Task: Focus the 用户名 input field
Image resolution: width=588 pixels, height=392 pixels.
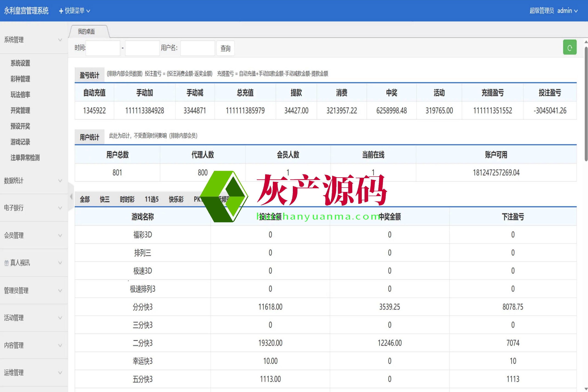Action: pos(198,48)
